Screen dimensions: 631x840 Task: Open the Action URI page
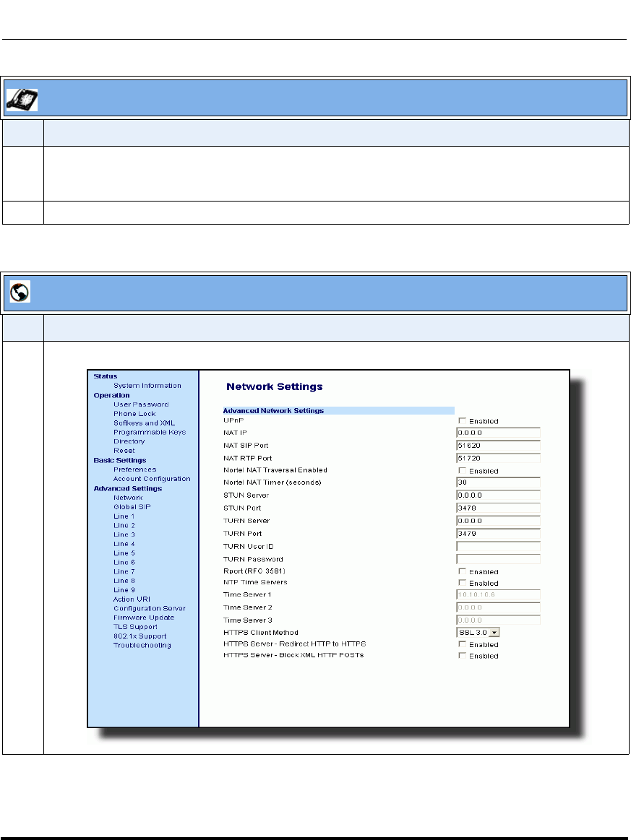[x=132, y=599]
